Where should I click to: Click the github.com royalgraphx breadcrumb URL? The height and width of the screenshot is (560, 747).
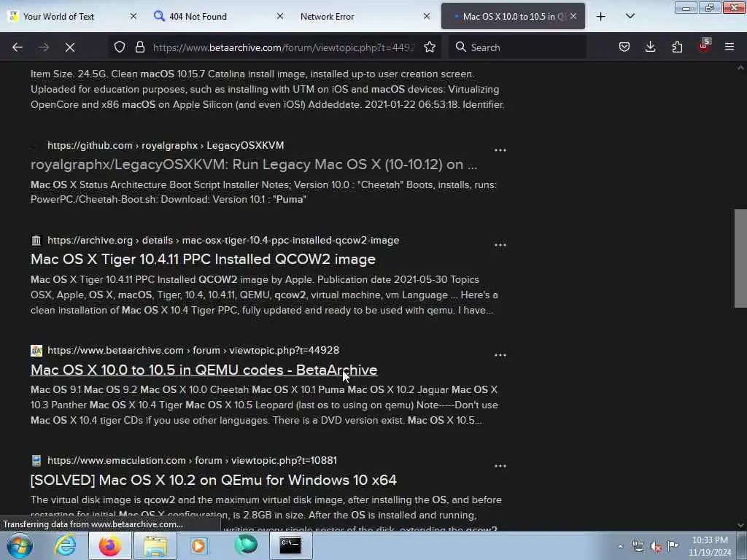tap(166, 145)
